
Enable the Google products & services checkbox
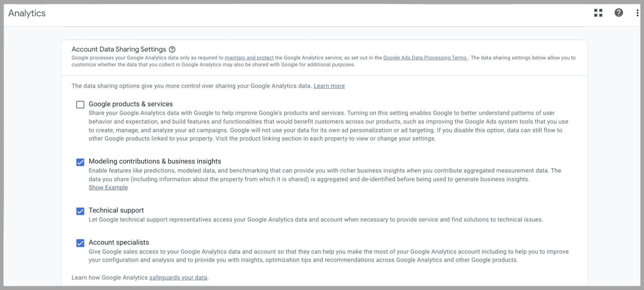[x=80, y=105]
